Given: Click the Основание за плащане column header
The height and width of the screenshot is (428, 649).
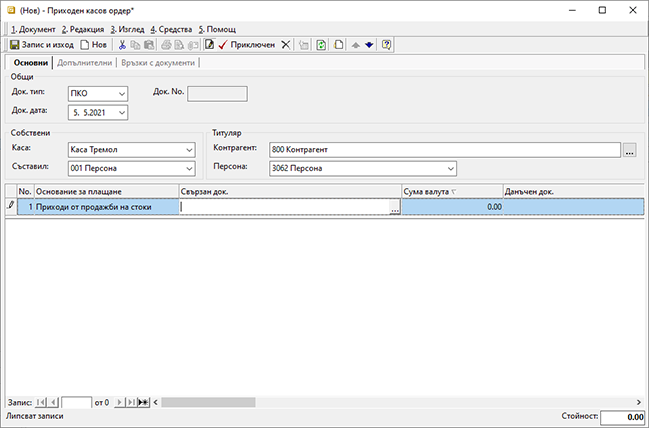Looking at the screenshot, I should click(106, 192).
